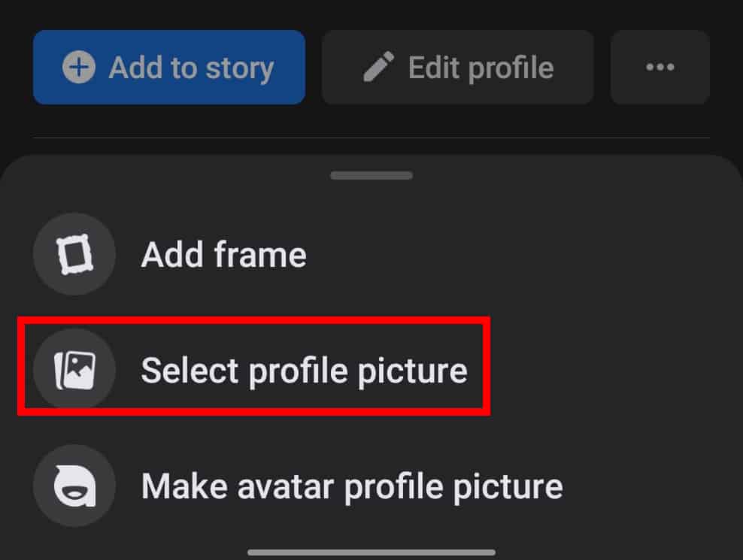Open the Edit profile button
Screen dimensions: 743x560
point(458,67)
